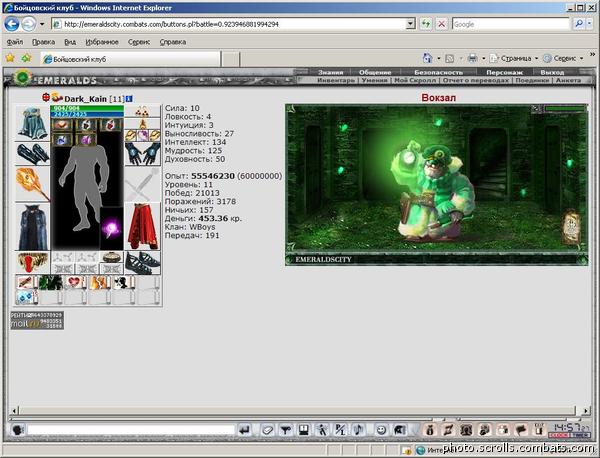The height and width of the screenshot is (458, 600).
Task: Click the music note sound icon
Action: pos(359,430)
